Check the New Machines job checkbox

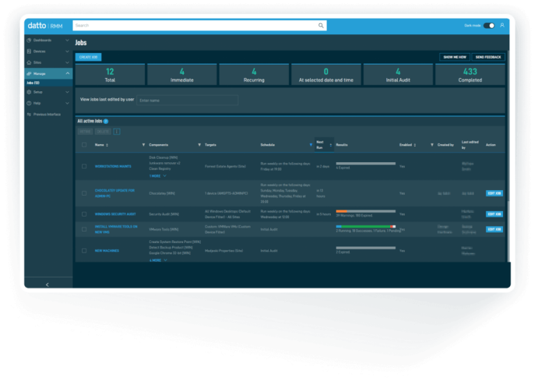pyautogui.click(x=84, y=251)
